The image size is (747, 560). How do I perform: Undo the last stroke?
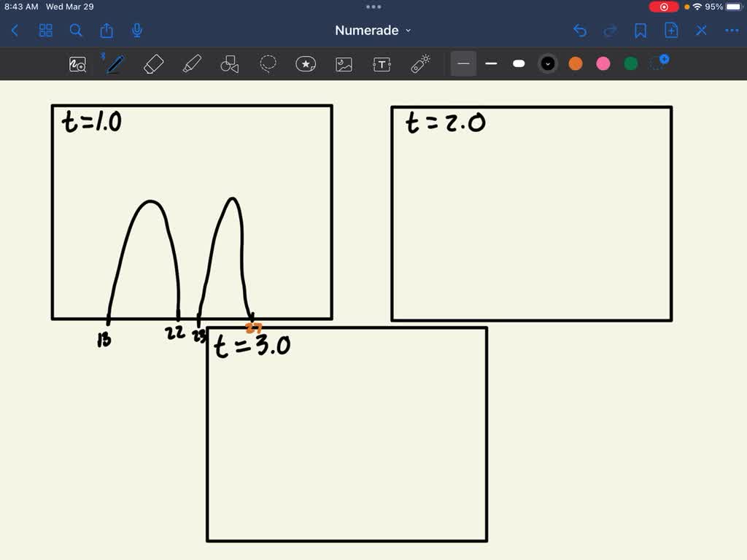click(579, 31)
